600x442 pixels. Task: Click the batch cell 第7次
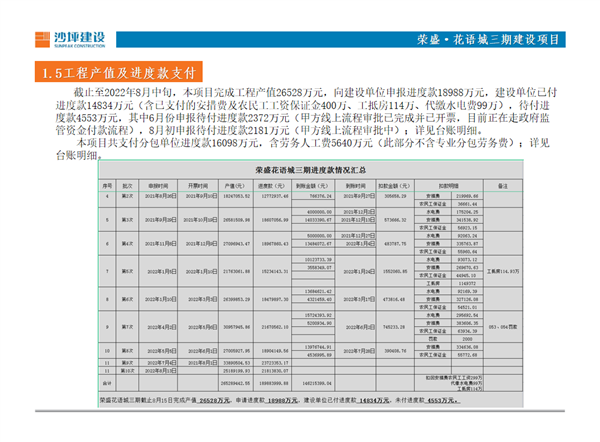pos(127,327)
